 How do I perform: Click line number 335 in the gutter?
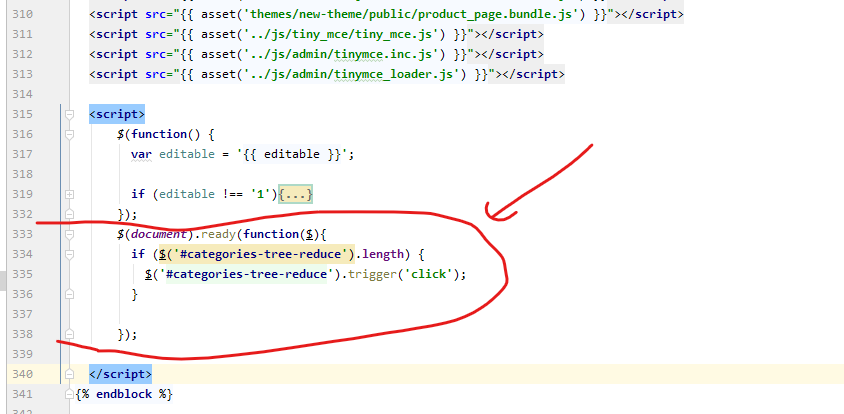(22, 274)
